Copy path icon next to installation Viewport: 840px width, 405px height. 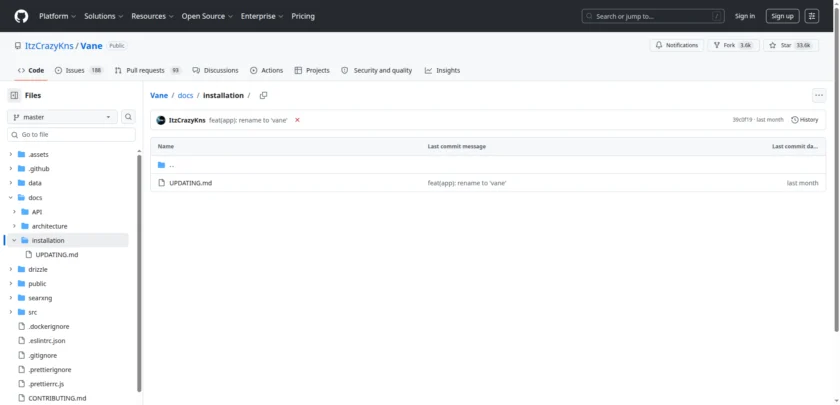click(x=263, y=95)
